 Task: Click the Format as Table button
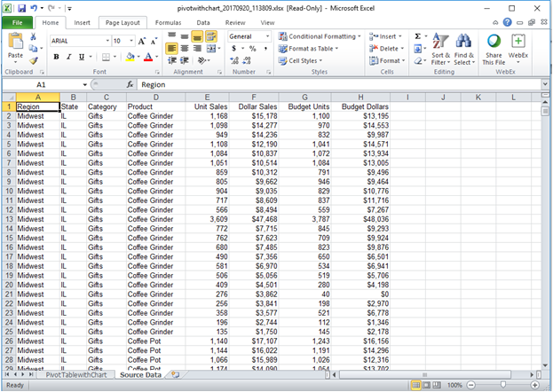pyautogui.click(x=312, y=49)
